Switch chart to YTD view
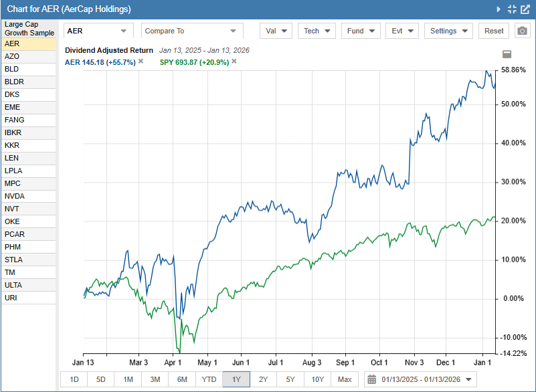This screenshot has height=392, width=536. [x=209, y=379]
